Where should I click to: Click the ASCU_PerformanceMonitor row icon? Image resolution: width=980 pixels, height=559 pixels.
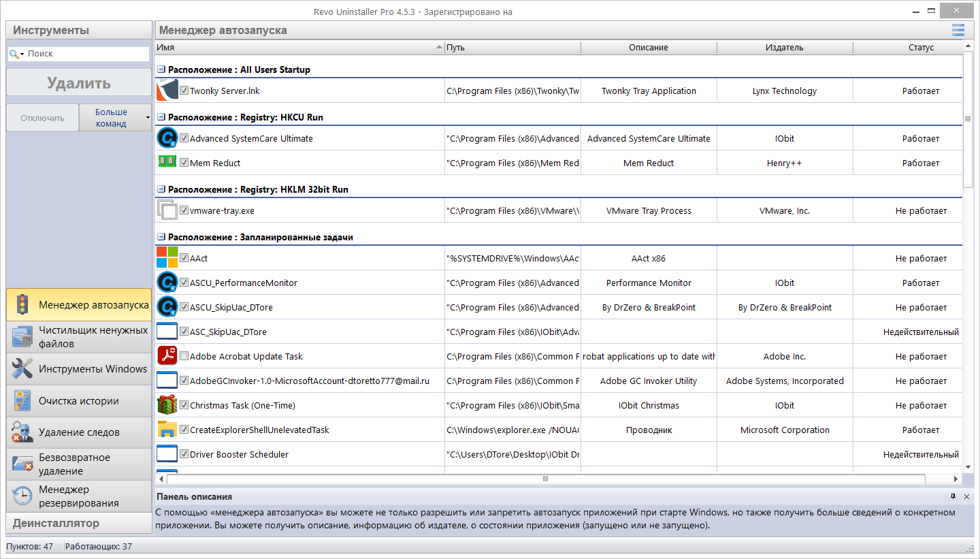[167, 283]
